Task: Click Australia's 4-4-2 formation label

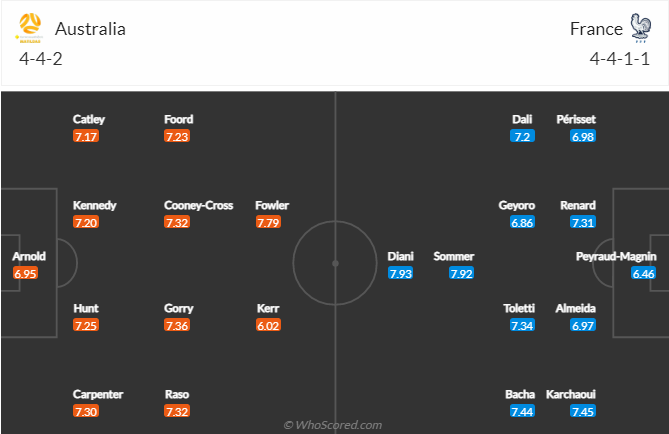Action: (x=41, y=58)
